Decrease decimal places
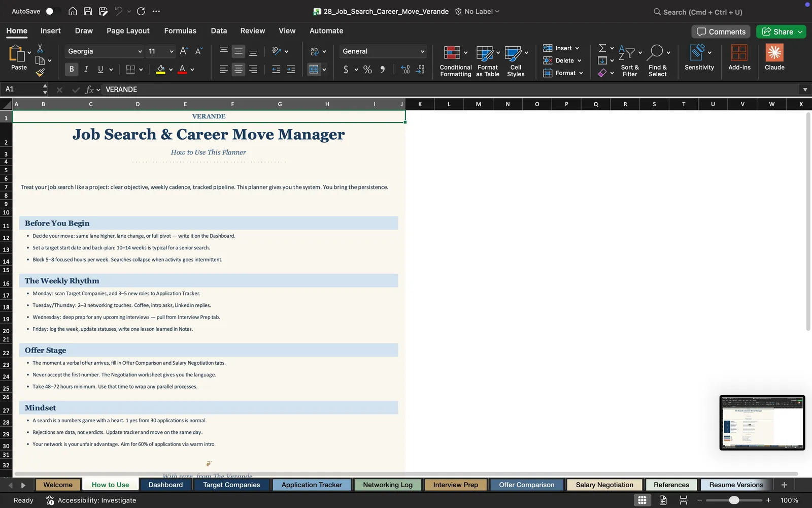The width and height of the screenshot is (812, 508). coord(420,69)
